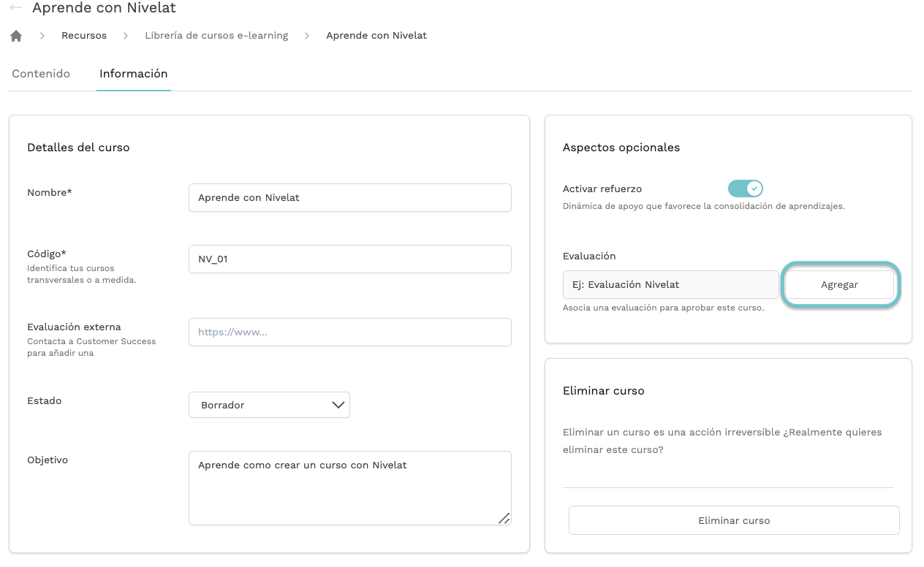Click the text Asocia una evaluación para aprobar
924x567 pixels.
tap(663, 308)
